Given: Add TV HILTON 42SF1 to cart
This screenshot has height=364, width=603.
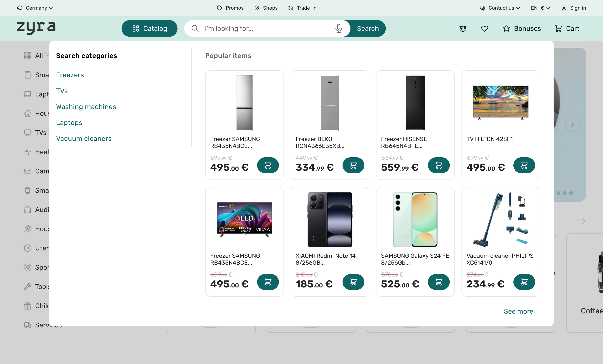Looking at the screenshot, I should pos(524,165).
